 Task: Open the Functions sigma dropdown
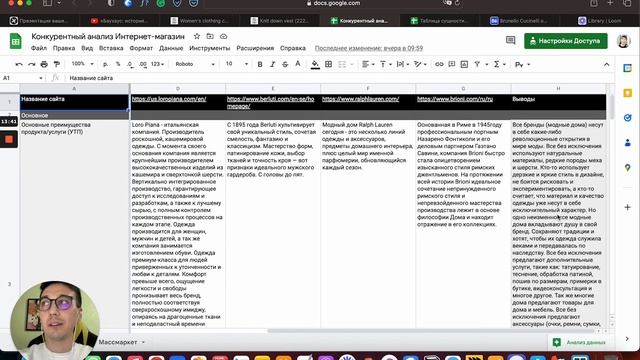[499, 64]
